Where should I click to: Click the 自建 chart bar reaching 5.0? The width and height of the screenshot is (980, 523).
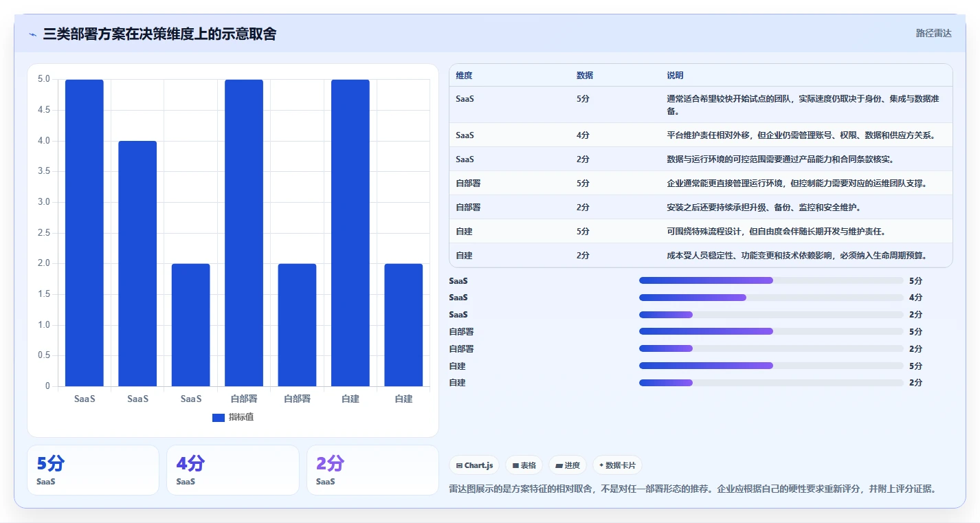(350, 233)
